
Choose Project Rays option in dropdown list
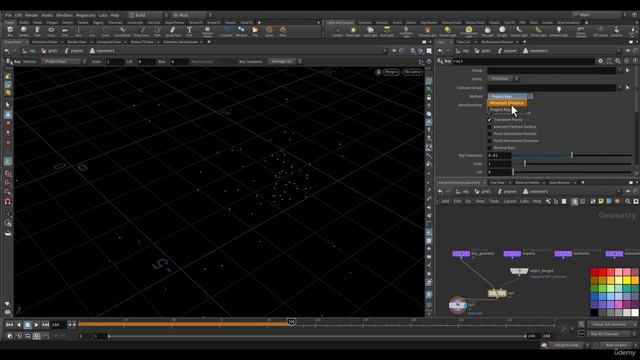point(501,109)
